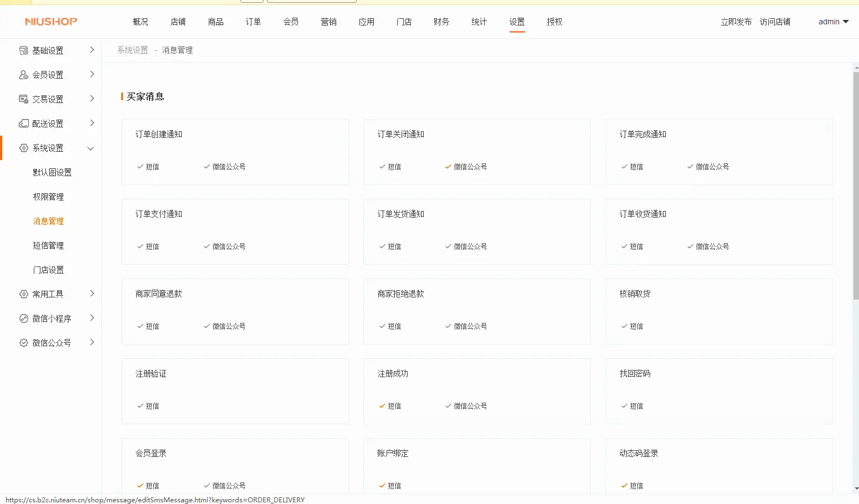The image size is (859, 504).
Task: Click the 基础设置 sidebar icon
Action: point(24,50)
